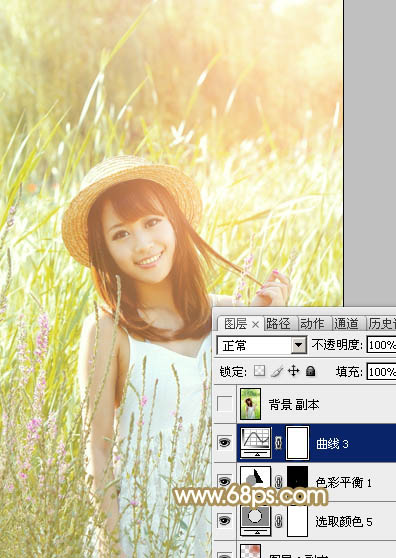Hide the 曲线 3 layer eye icon
The height and width of the screenshot is (558, 396).
pos(224,443)
